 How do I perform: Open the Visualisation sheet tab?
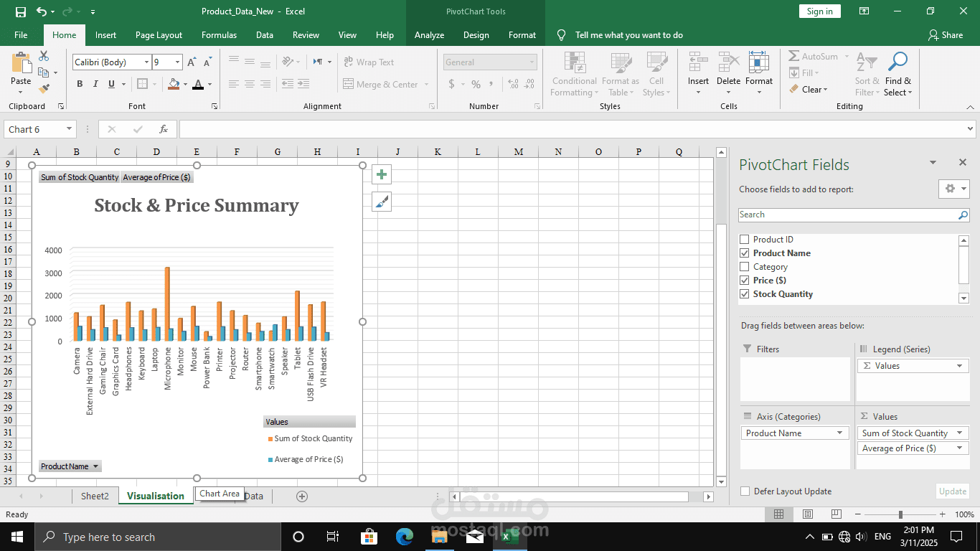[155, 495]
